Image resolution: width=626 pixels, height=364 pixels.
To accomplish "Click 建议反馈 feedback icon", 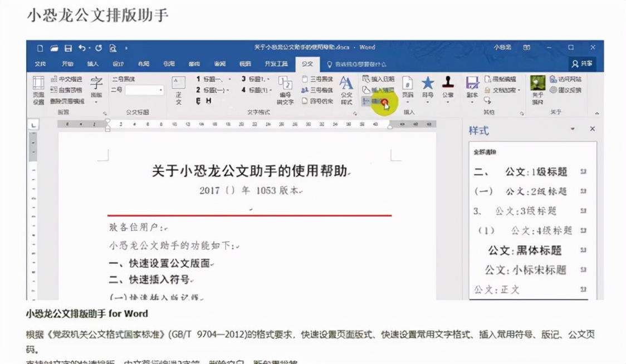I will (x=565, y=90).
